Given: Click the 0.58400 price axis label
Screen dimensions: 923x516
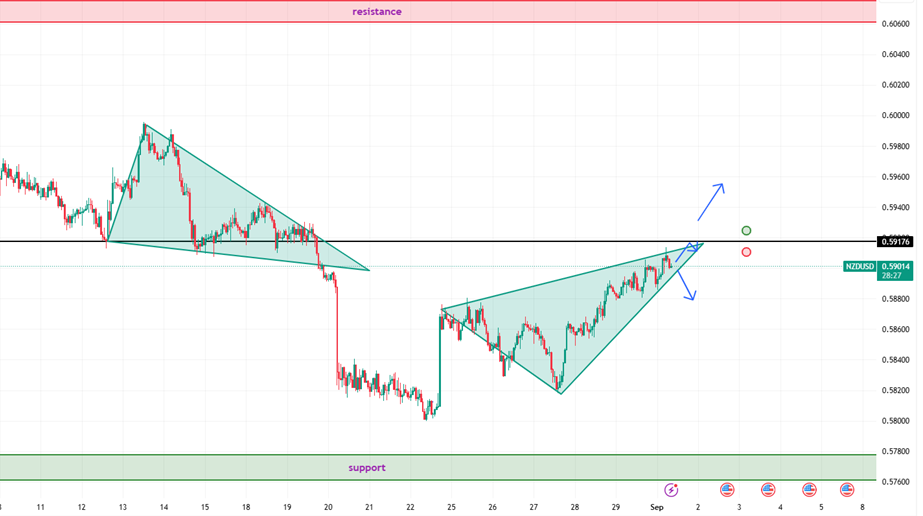Looking at the screenshot, I should pyautogui.click(x=895, y=359).
